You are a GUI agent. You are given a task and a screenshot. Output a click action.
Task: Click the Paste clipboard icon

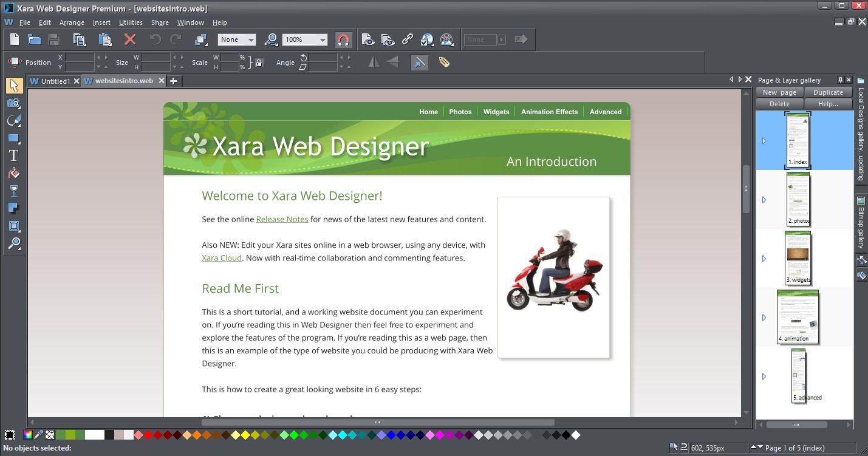click(105, 39)
